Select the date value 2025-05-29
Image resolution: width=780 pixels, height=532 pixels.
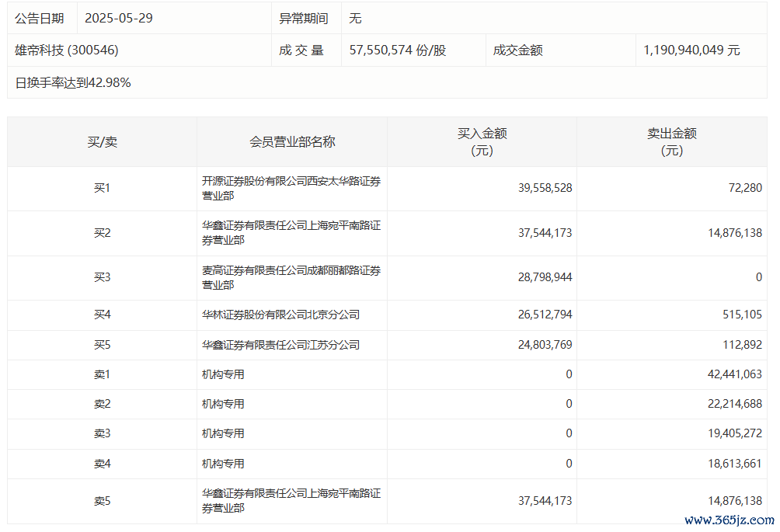(x=119, y=19)
